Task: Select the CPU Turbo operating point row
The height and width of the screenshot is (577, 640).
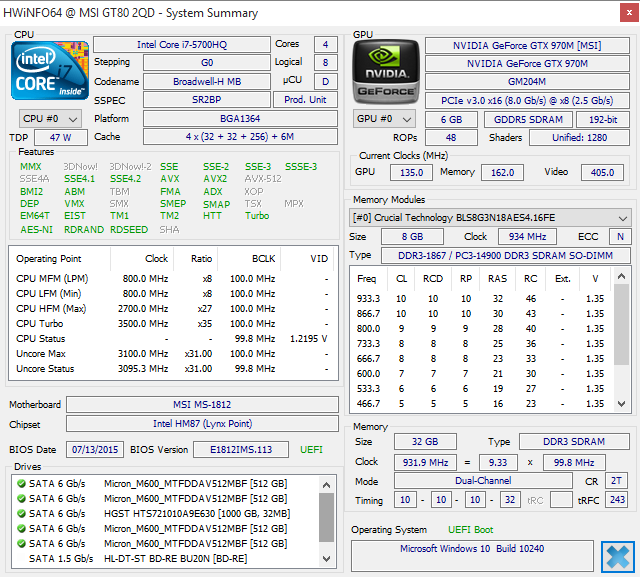Action: (173, 324)
